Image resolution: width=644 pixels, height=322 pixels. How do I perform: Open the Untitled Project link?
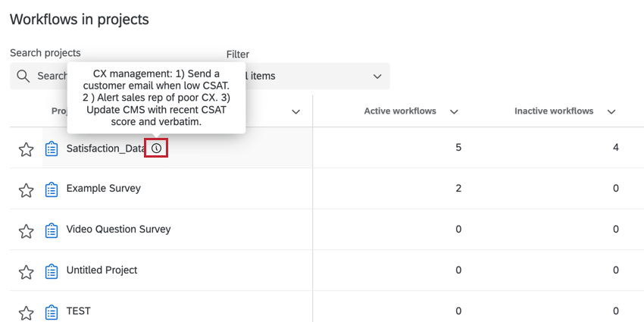[x=102, y=270]
